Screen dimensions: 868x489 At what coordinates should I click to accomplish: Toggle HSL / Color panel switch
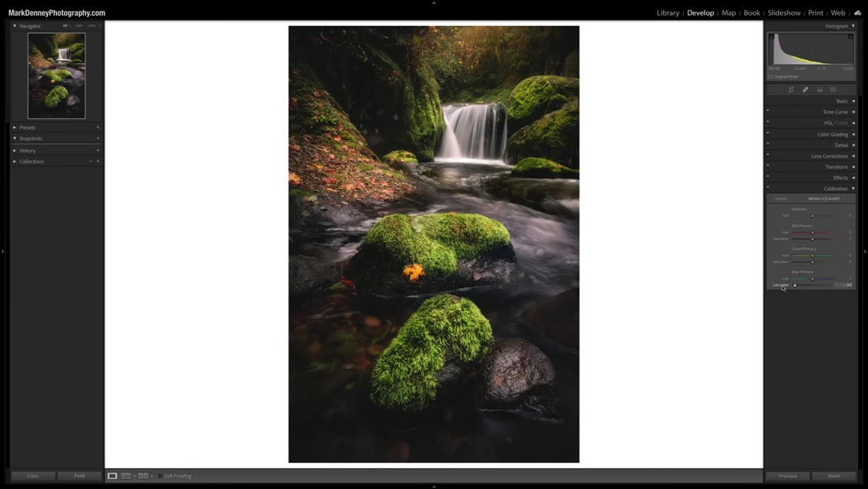pyautogui.click(x=768, y=122)
